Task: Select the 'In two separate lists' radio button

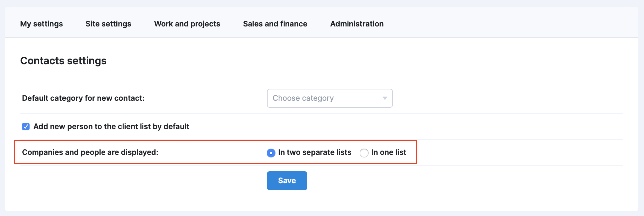Action: coord(271,153)
